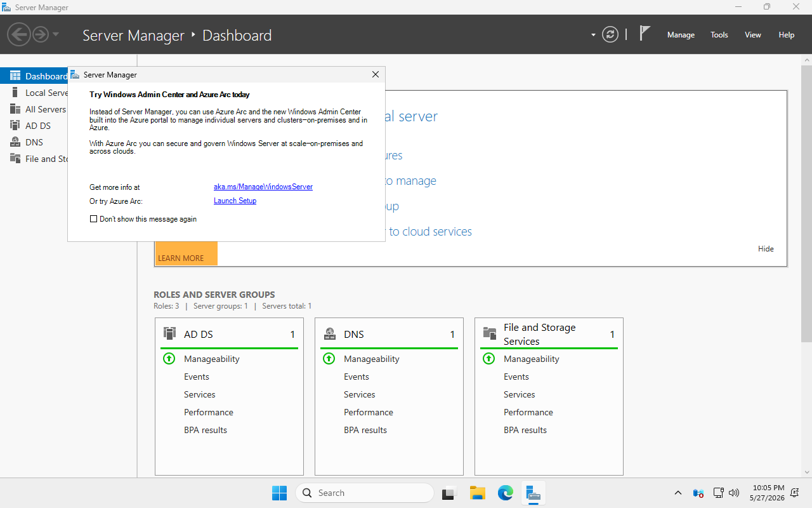Click DNS Manageability status icon
The width and height of the screenshot is (812, 508).
point(329,359)
